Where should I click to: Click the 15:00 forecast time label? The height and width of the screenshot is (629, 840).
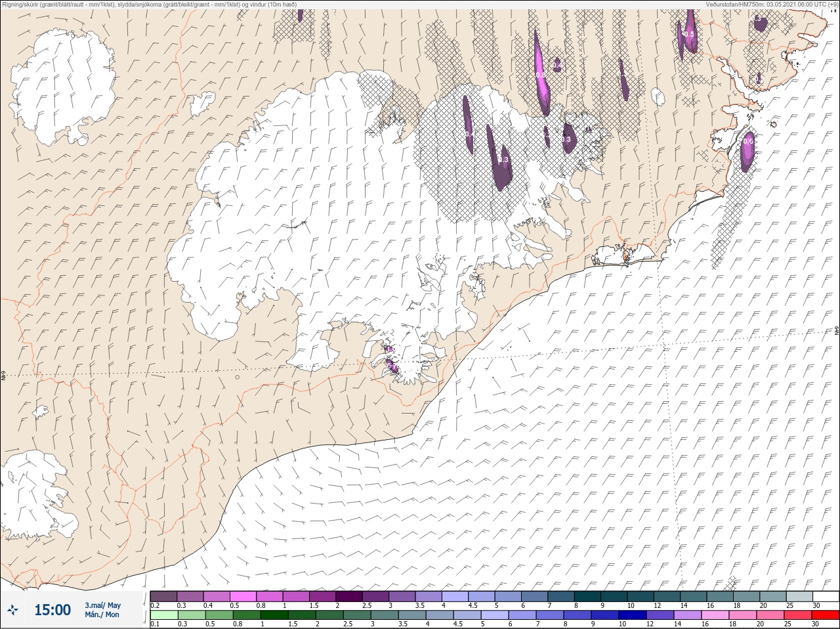[52, 610]
